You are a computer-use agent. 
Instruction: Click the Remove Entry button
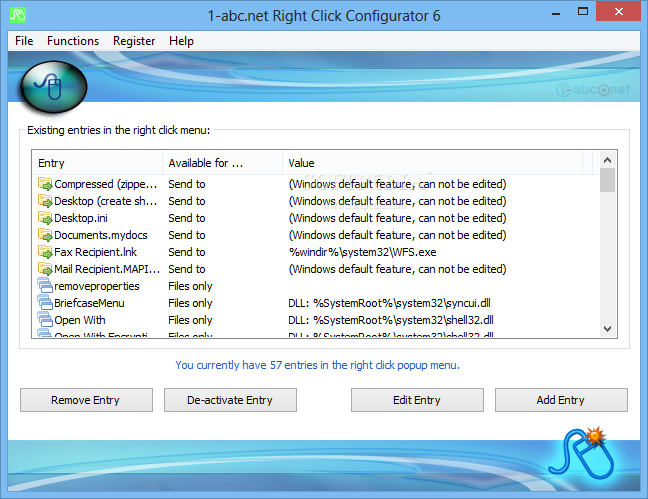coord(86,400)
